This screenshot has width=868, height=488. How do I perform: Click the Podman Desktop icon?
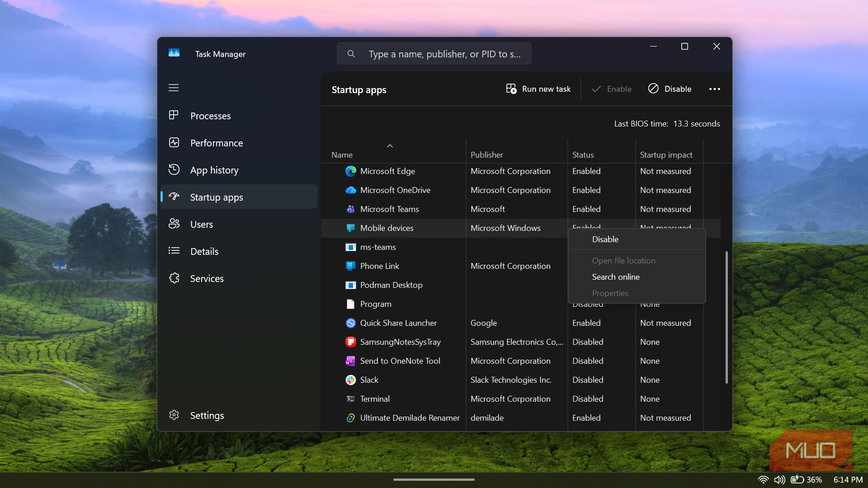click(x=350, y=285)
